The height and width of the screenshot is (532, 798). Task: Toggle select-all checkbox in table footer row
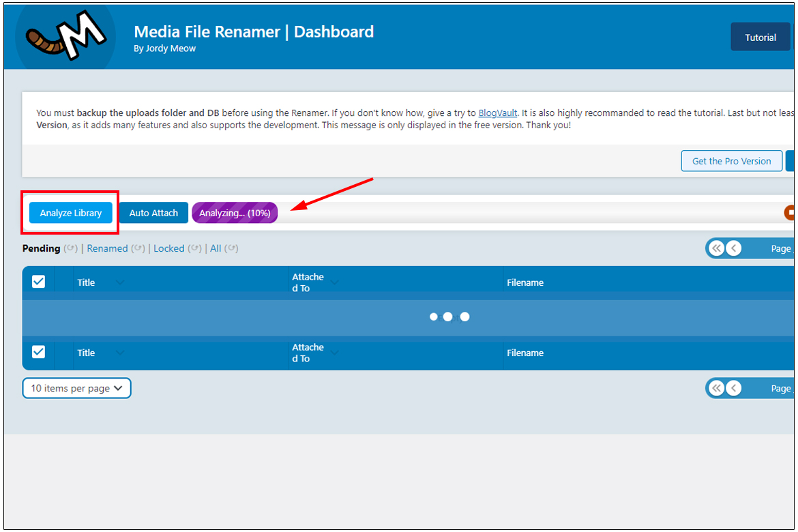(x=39, y=352)
